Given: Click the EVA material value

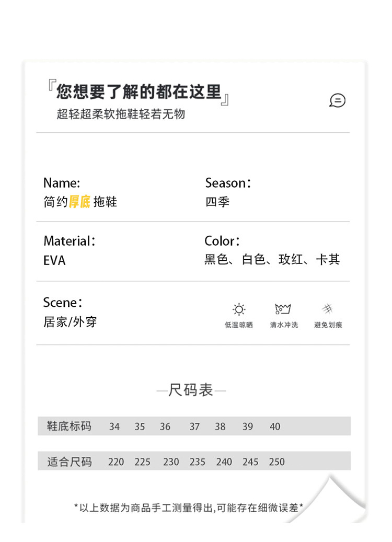Looking at the screenshot, I should point(54,261).
